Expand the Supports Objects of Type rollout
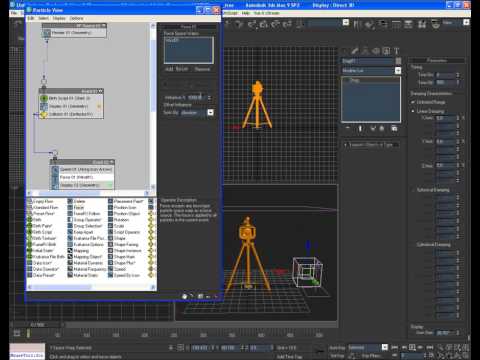This screenshot has height=360, width=480. click(x=371, y=145)
